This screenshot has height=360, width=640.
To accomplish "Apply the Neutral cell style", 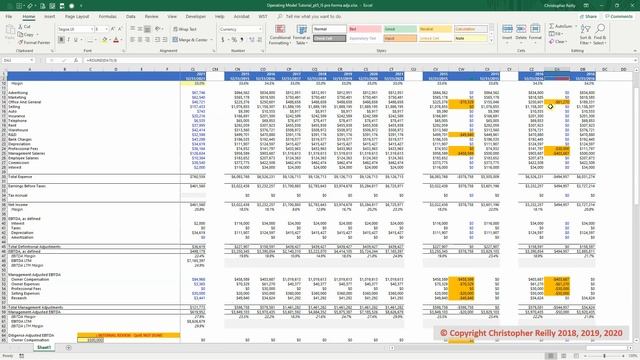I will (436, 29).
